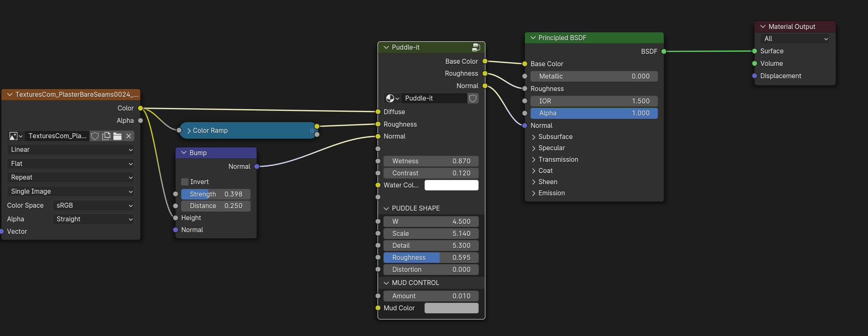This screenshot has height=336, width=868.
Task: Open the sRGB Color Space dropdown
Action: [x=94, y=205]
